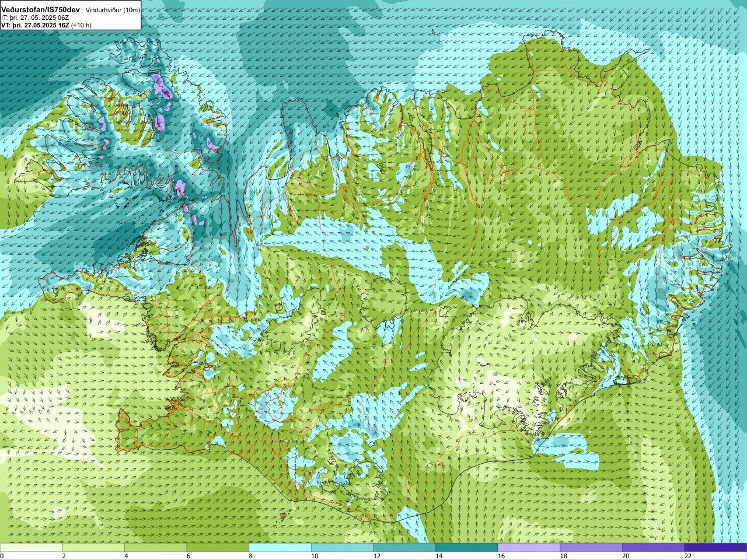Click the "Veðurstofan/IS750dev" title text

(x=41, y=10)
